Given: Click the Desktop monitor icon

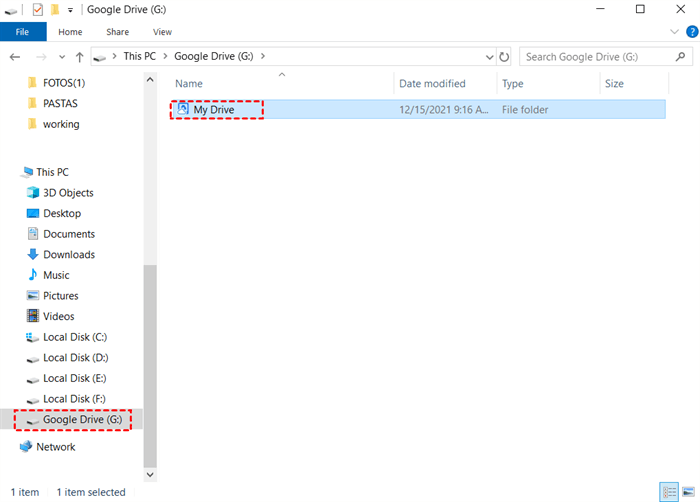Looking at the screenshot, I should pos(33,213).
